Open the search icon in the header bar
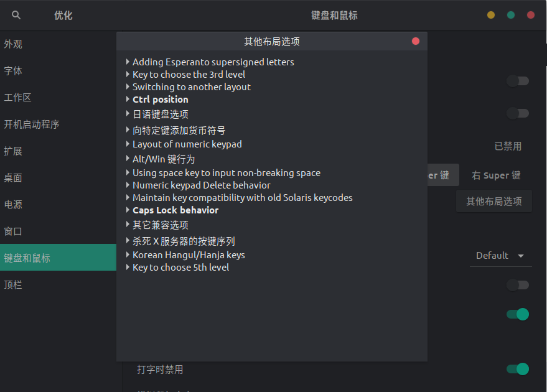 [16, 14]
